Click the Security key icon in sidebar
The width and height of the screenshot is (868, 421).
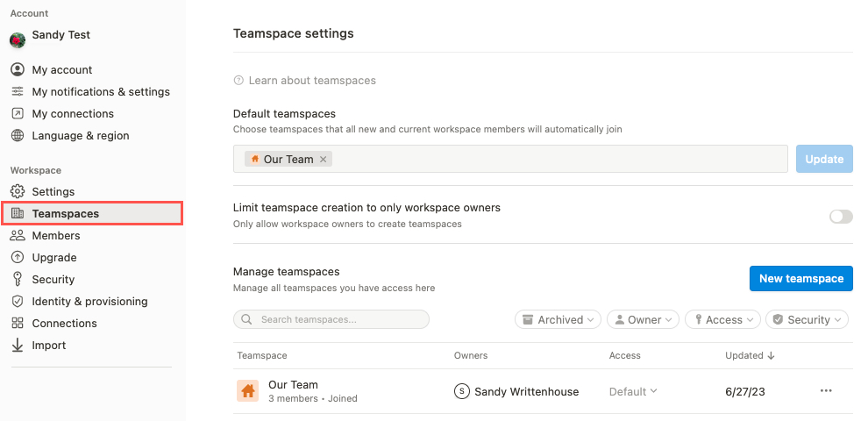(x=18, y=279)
